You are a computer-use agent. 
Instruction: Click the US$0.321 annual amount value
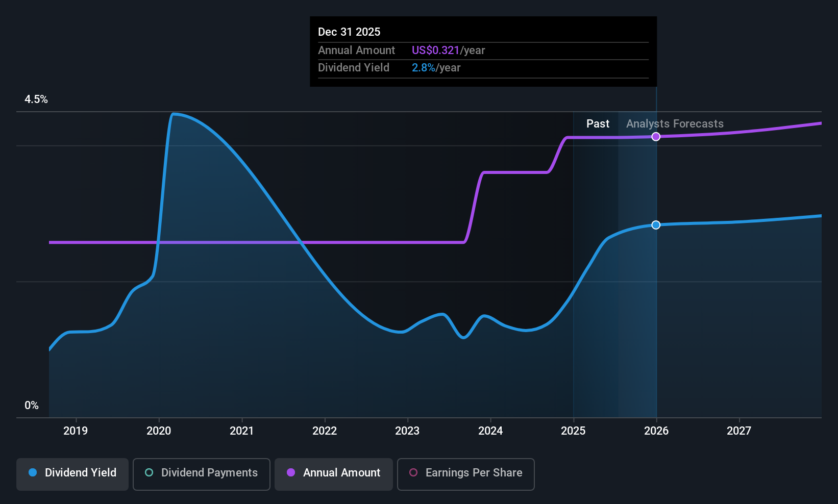[x=435, y=51]
